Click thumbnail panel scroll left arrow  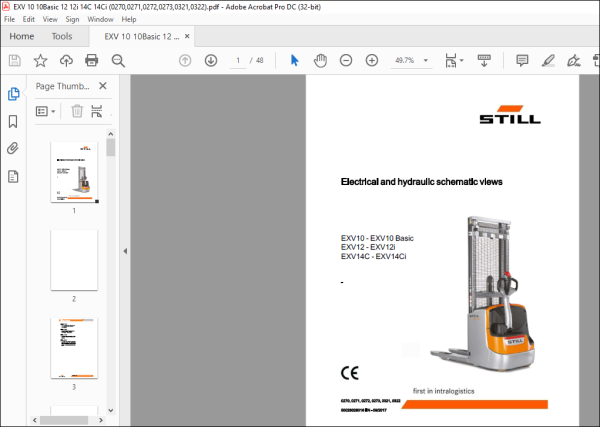(x=35, y=420)
